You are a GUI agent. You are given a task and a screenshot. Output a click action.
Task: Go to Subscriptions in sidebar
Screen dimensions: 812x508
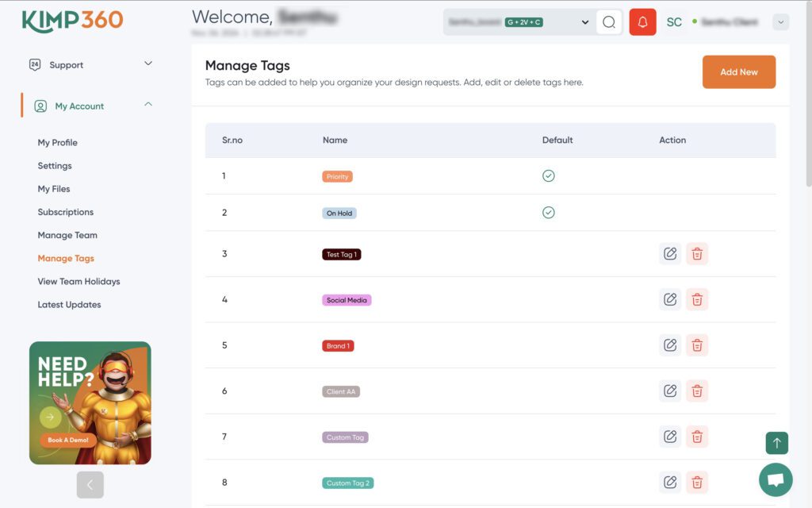tap(65, 212)
